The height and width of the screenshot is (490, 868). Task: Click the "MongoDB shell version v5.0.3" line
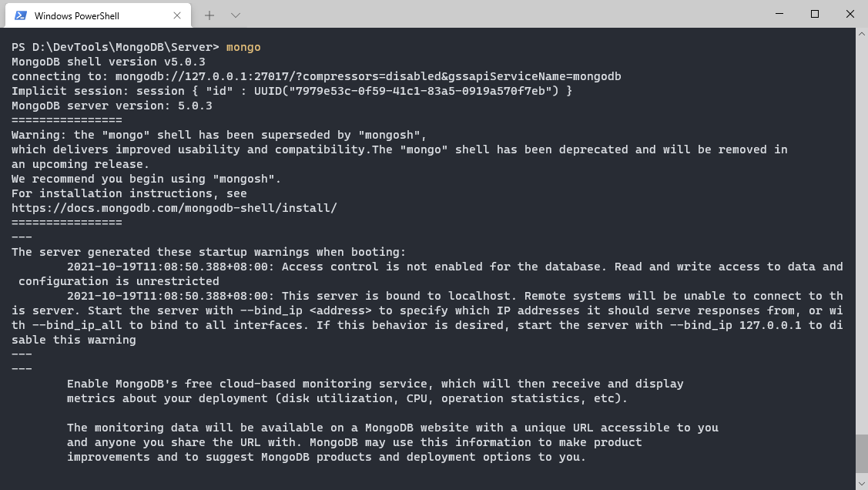[x=108, y=62]
